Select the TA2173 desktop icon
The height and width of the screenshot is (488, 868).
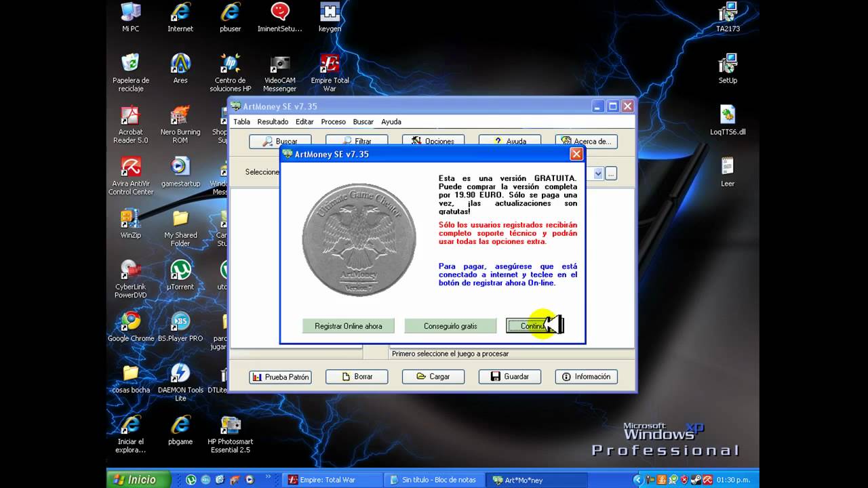728,18
